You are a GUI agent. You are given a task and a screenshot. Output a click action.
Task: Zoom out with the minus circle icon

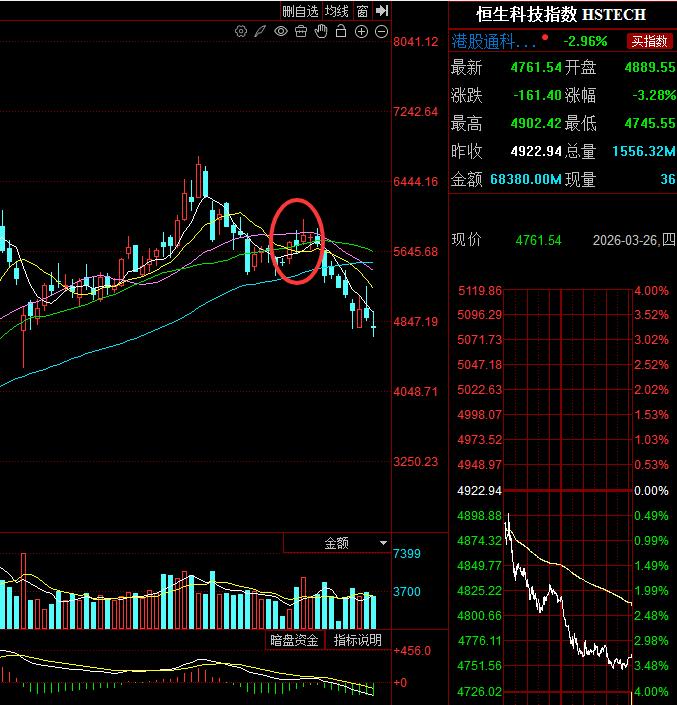(x=382, y=31)
